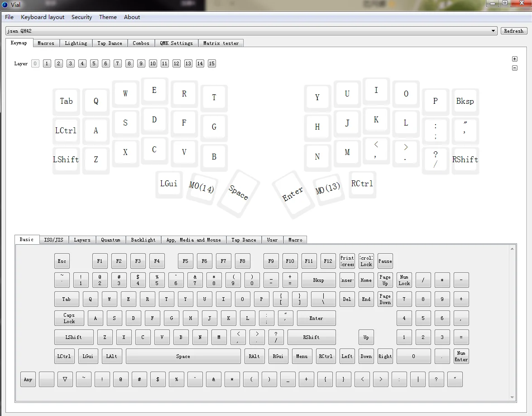
Task: Pick the Caps Lock keycode in palette
Action: point(69,318)
